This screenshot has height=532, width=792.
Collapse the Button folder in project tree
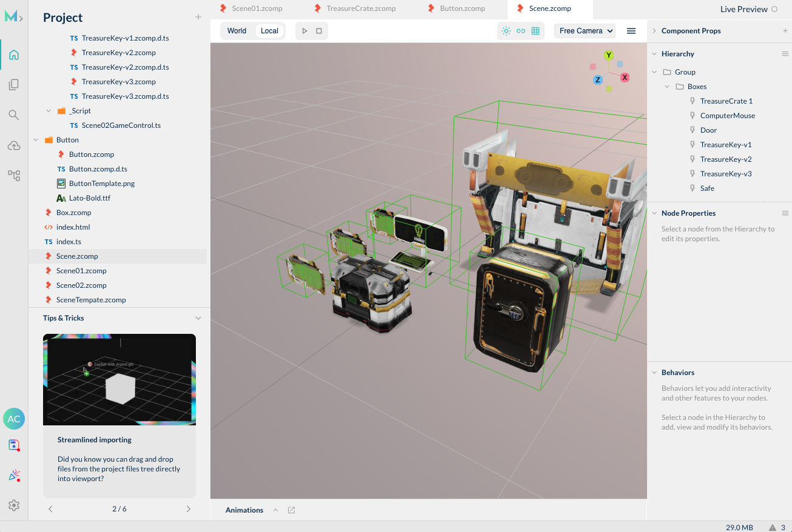36,140
